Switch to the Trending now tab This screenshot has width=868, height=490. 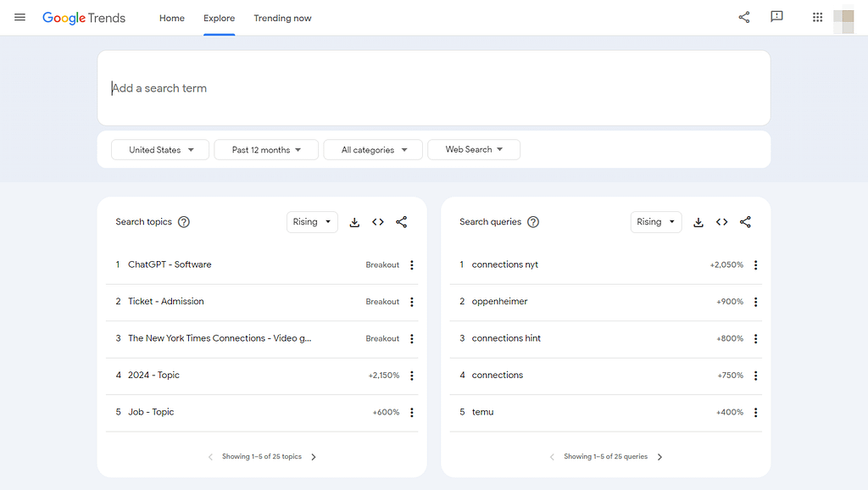(x=282, y=19)
